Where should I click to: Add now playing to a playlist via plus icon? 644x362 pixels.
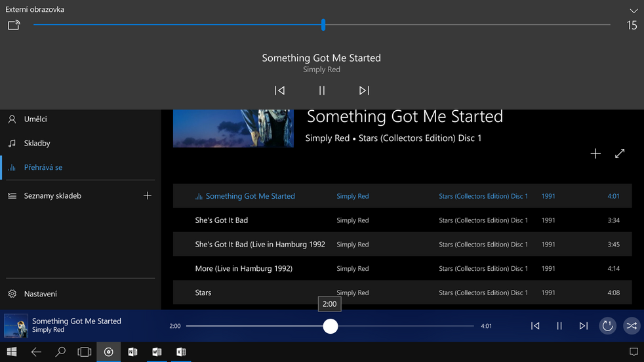(595, 153)
